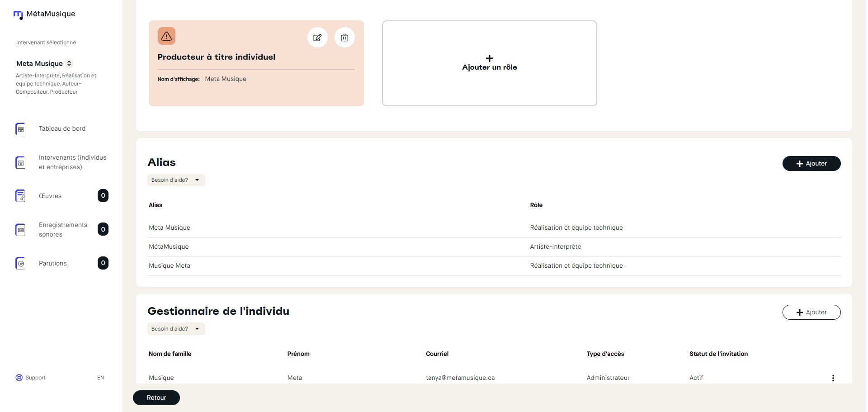This screenshot has height=412, width=868.
Task: Click the MétaMusique logo icon
Action: coord(18,15)
